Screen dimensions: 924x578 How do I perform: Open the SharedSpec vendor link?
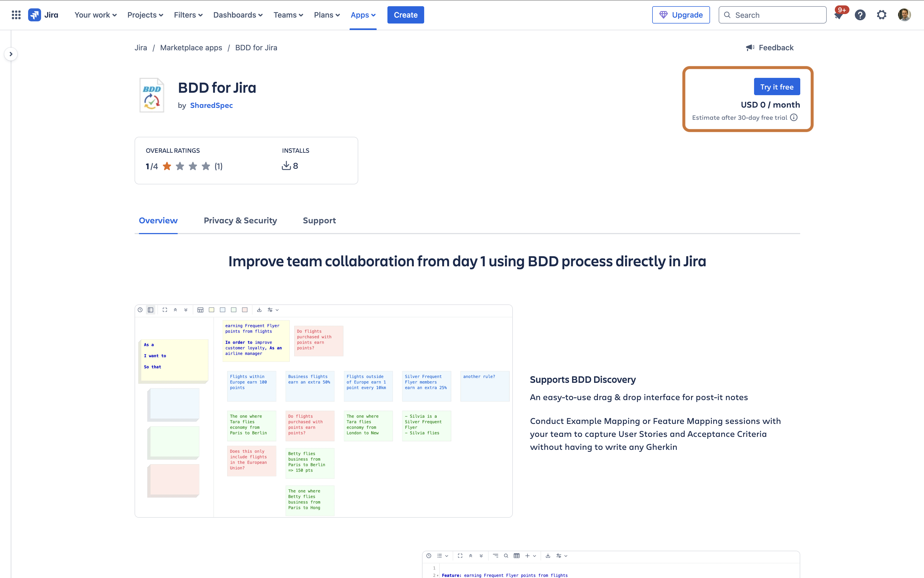(x=211, y=105)
